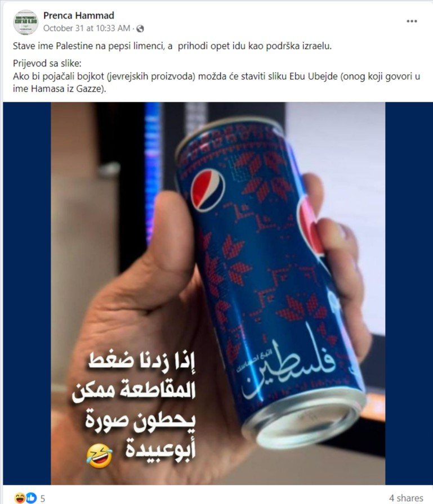Click the dark blue left image border
Image resolution: width=433 pixels, height=504 pixels.
[27, 293]
